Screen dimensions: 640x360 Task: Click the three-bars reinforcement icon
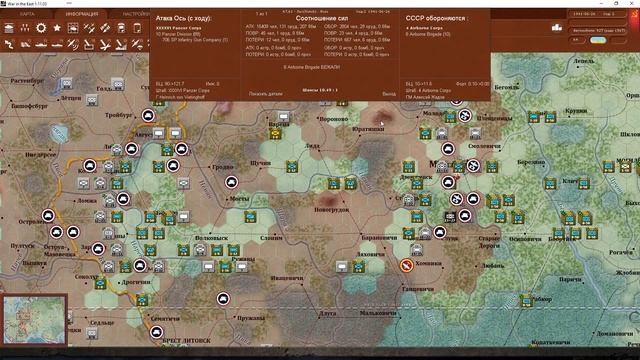click(x=25, y=28)
